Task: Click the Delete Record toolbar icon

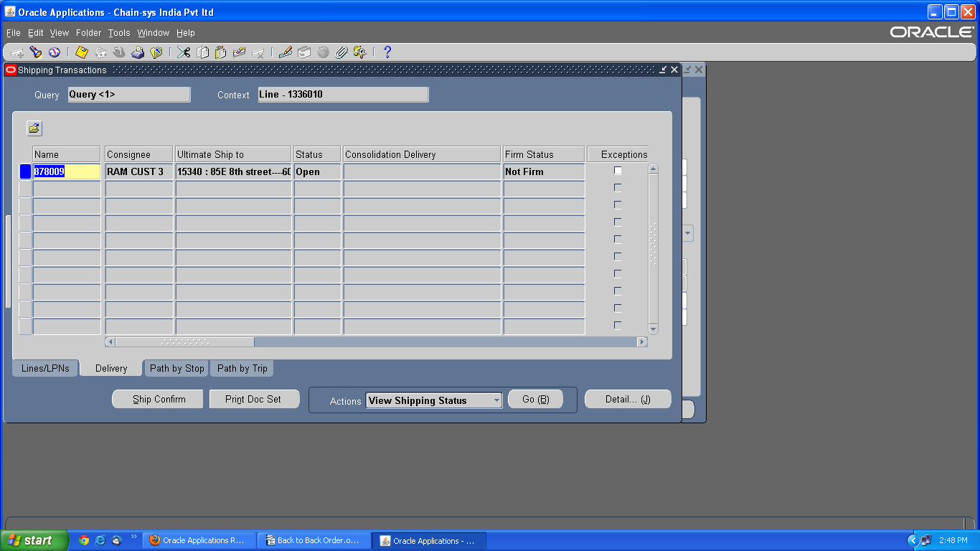Action: [x=258, y=52]
